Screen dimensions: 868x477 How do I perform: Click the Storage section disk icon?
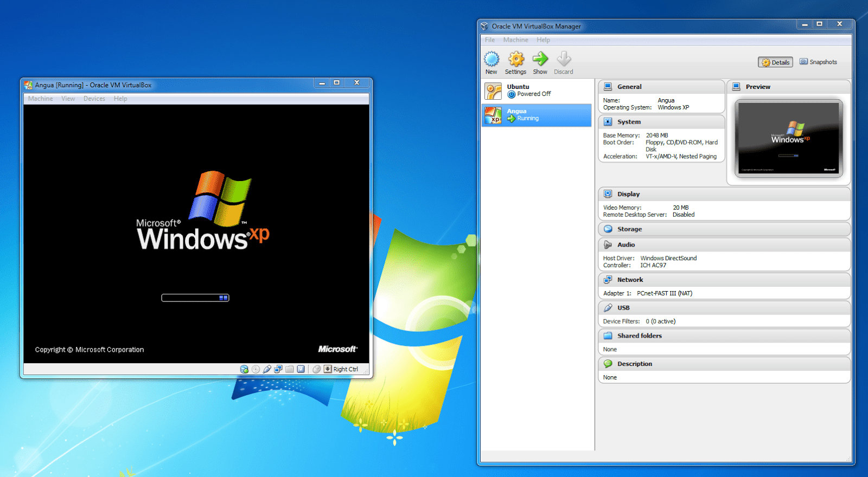pos(608,229)
